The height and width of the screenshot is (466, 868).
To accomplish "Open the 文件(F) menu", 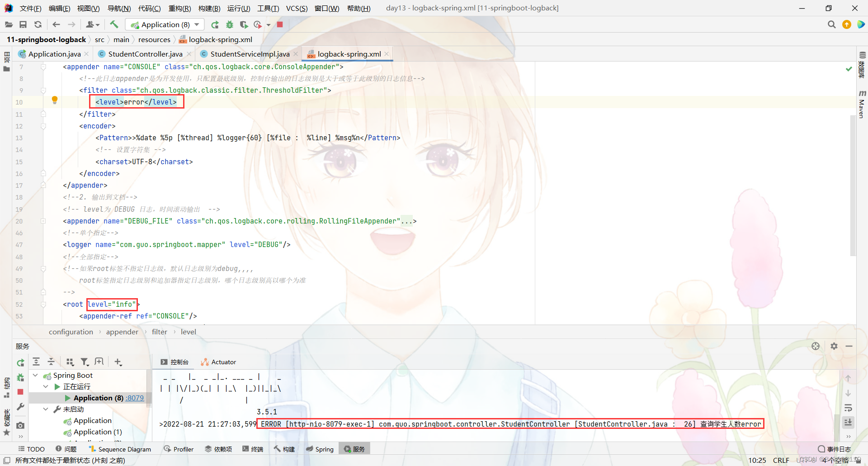I will 30,8.
